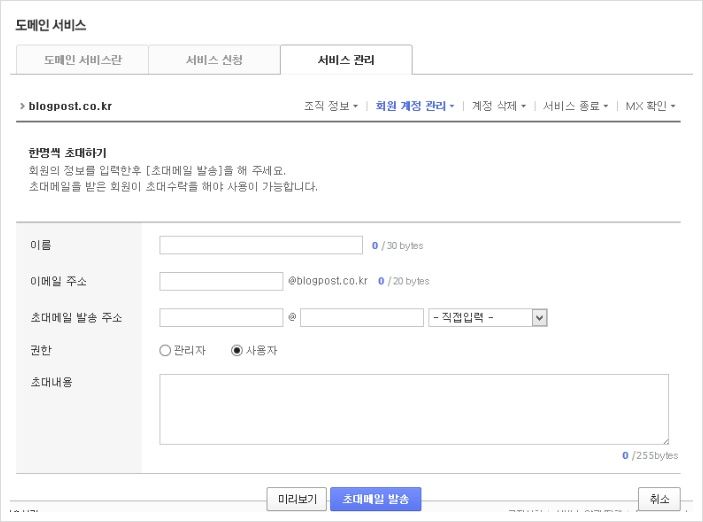
Task: Click the 취소 button
Action: (659, 499)
